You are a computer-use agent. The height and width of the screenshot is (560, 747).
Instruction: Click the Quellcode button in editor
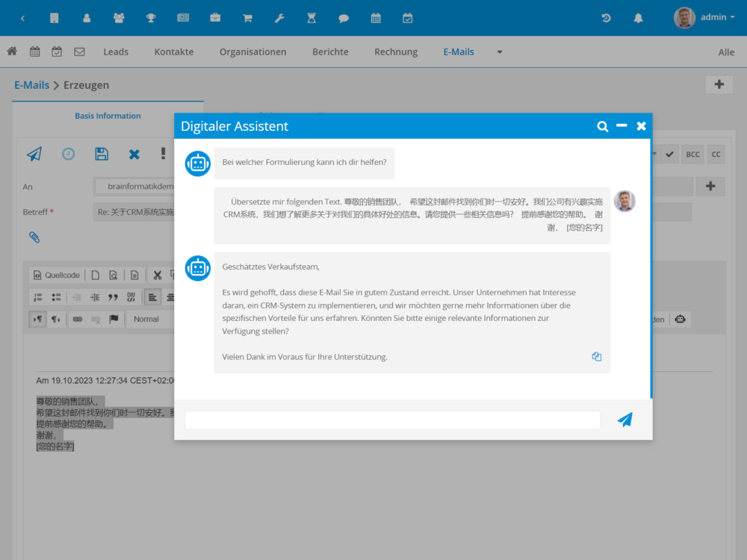[57, 275]
